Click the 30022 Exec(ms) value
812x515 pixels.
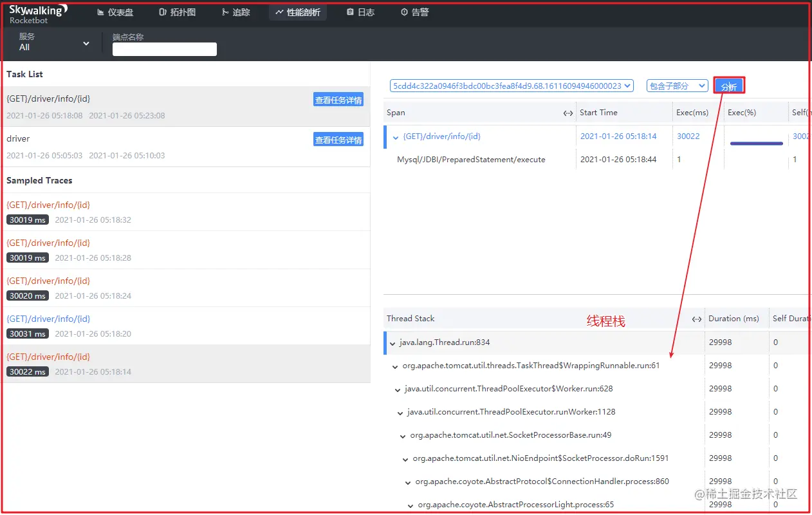coord(688,136)
